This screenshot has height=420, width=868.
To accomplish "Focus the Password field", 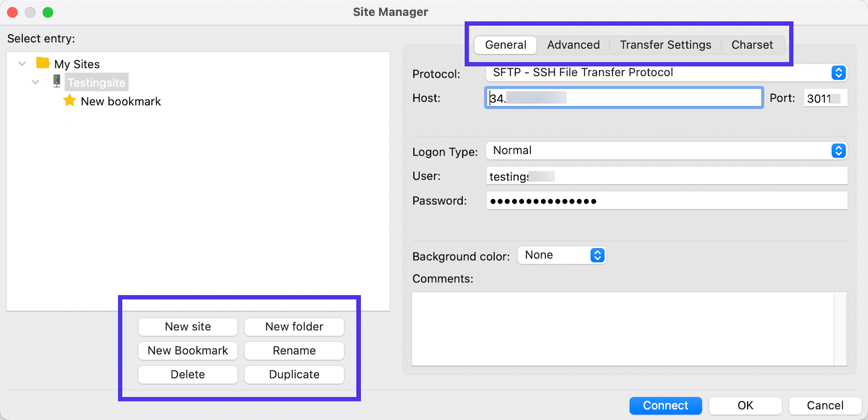I will pyautogui.click(x=666, y=201).
